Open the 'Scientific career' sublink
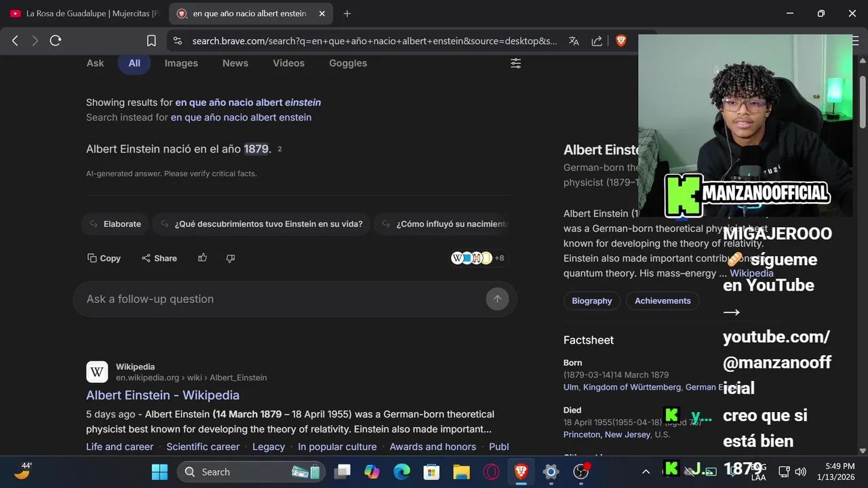The height and width of the screenshot is (488, 868). tap(203, 447)
